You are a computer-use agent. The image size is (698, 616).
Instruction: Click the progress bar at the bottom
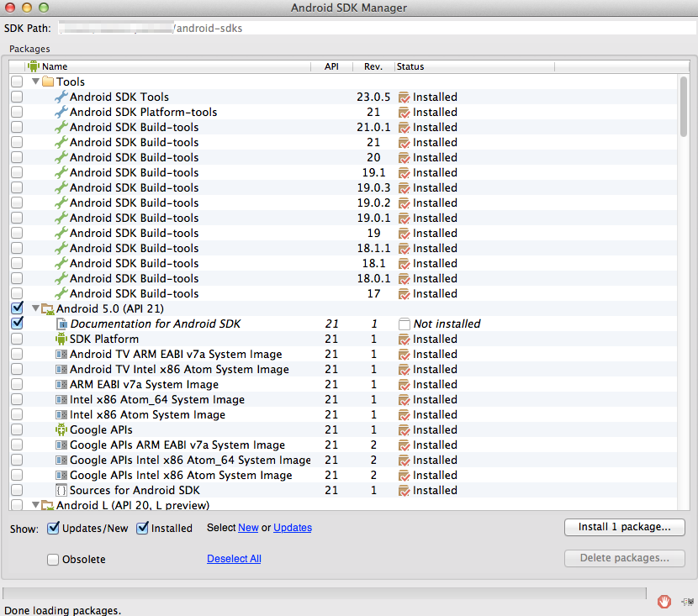click(325, 593)
